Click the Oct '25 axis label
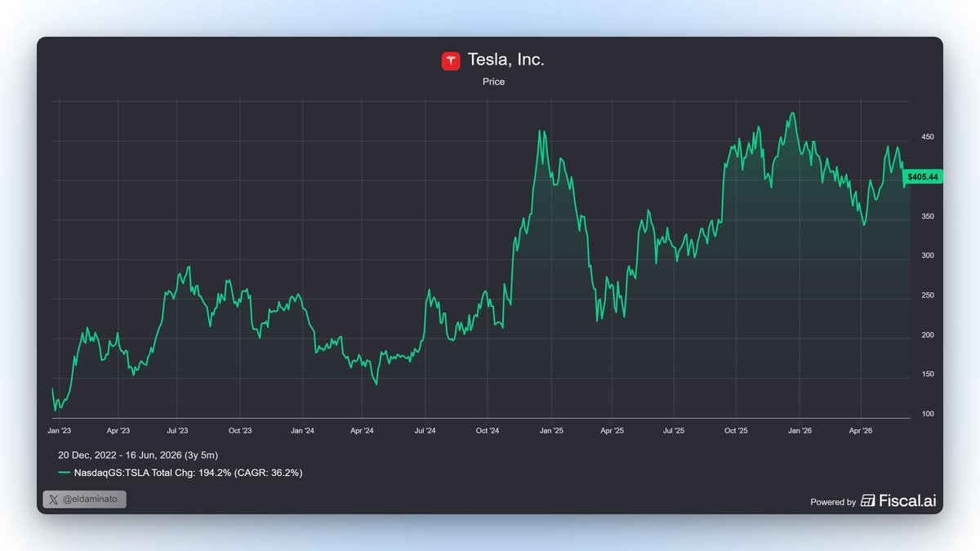The width and height of the screenshot is (980, 551). 736,430
